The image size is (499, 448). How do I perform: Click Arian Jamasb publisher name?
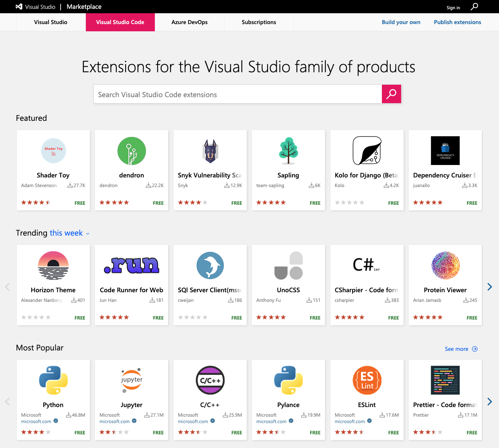tap(427, 300)
